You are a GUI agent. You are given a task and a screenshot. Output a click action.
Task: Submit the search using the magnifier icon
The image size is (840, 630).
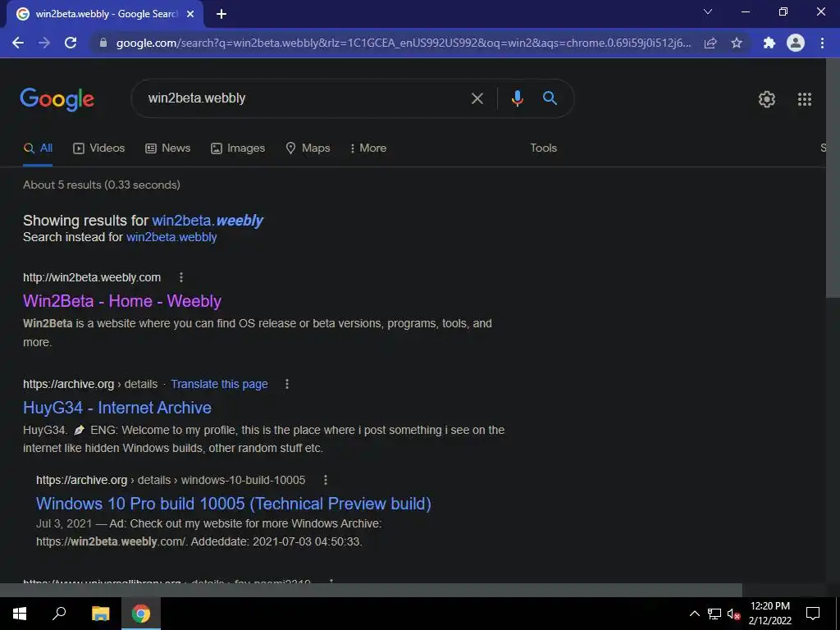tap(550, 98)
